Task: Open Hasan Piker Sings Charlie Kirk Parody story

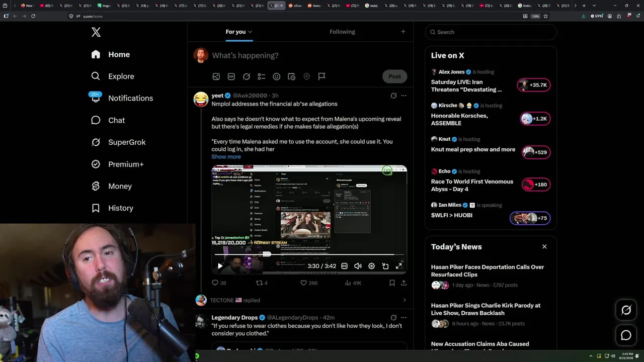Action: (x=486, y=309)
